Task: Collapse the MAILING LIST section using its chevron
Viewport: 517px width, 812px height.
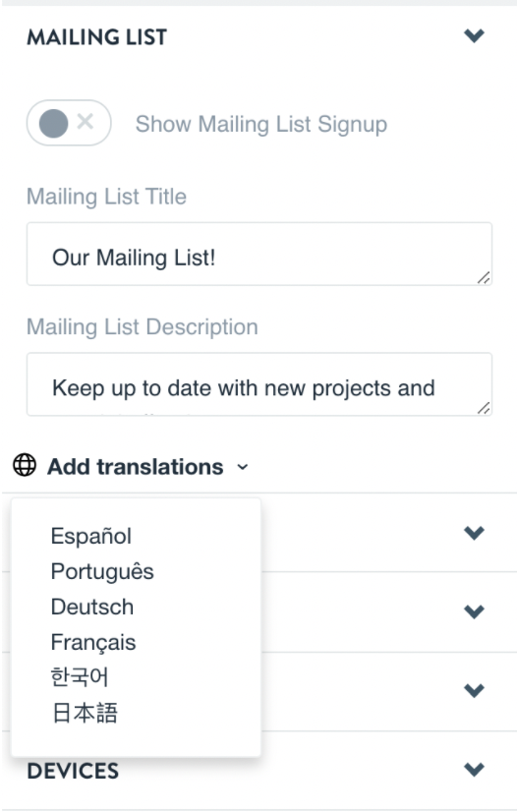Action: [474, 35]
